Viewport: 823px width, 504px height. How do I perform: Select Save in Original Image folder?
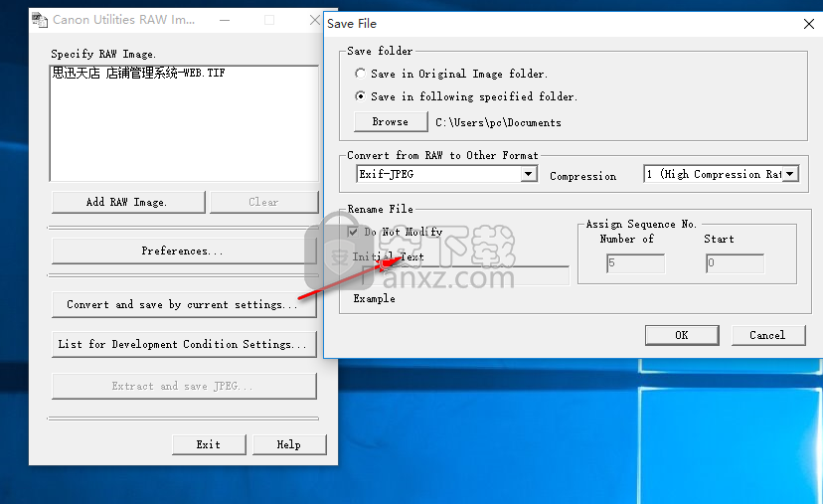[x=361, y=74]
